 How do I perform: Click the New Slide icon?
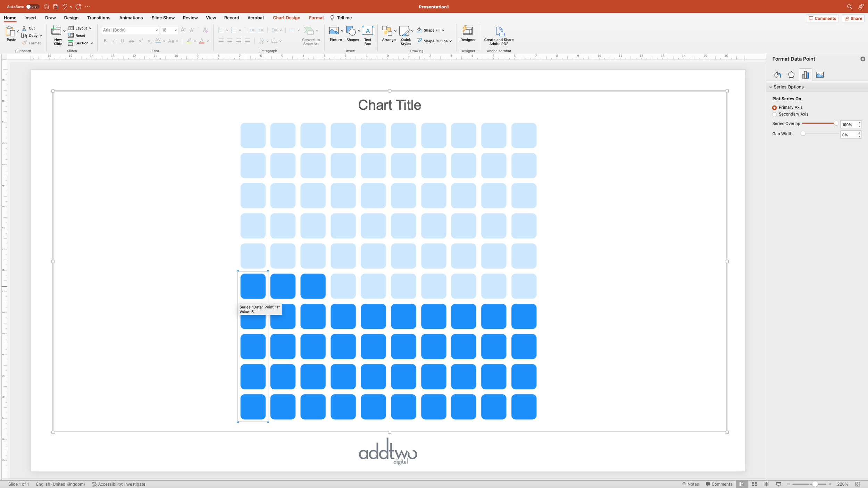coord(56,31)
